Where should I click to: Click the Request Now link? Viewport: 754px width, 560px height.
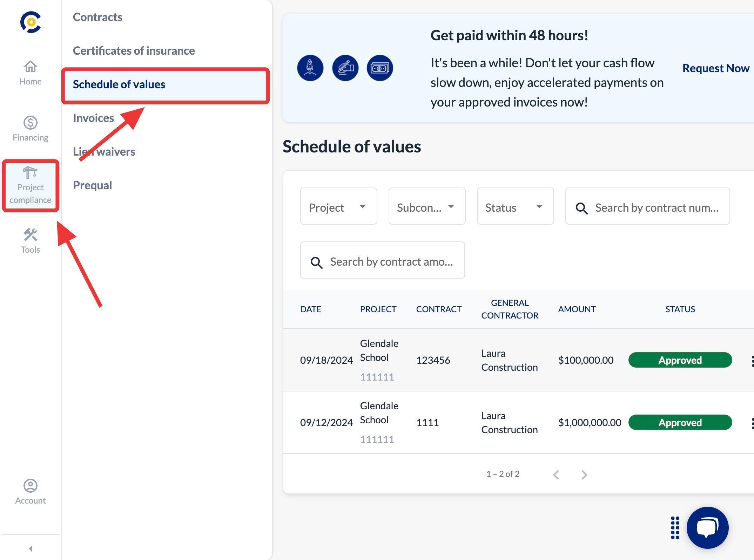click(x=716, y=68)
